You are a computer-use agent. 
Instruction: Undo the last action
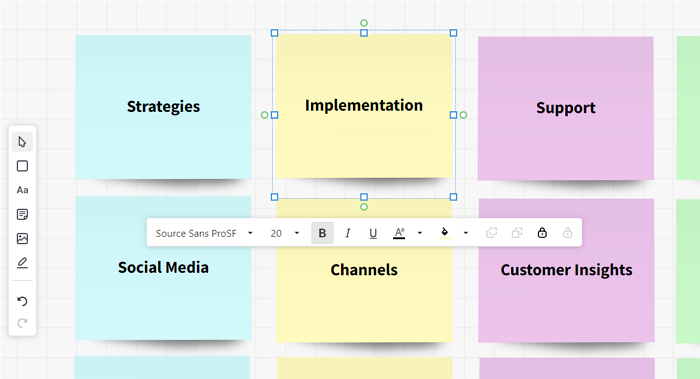point(22,301)
